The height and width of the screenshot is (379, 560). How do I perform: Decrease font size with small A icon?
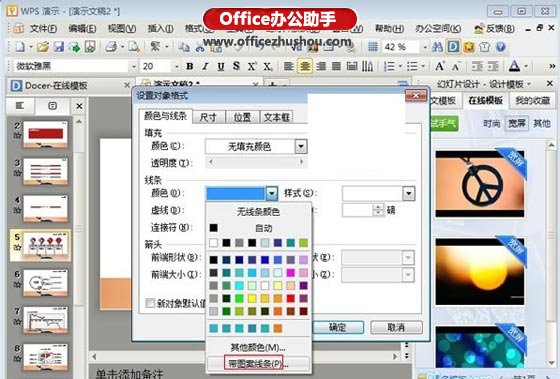coord(456,66)
